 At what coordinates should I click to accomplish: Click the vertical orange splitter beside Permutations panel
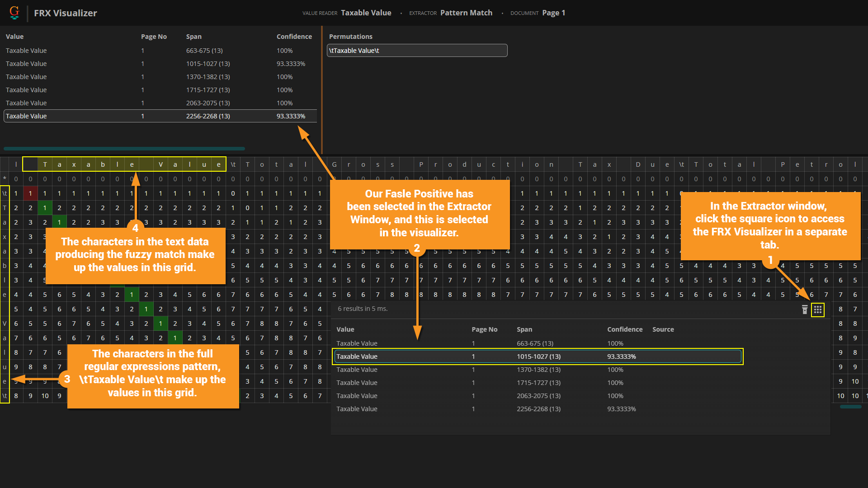click(322, 90)
